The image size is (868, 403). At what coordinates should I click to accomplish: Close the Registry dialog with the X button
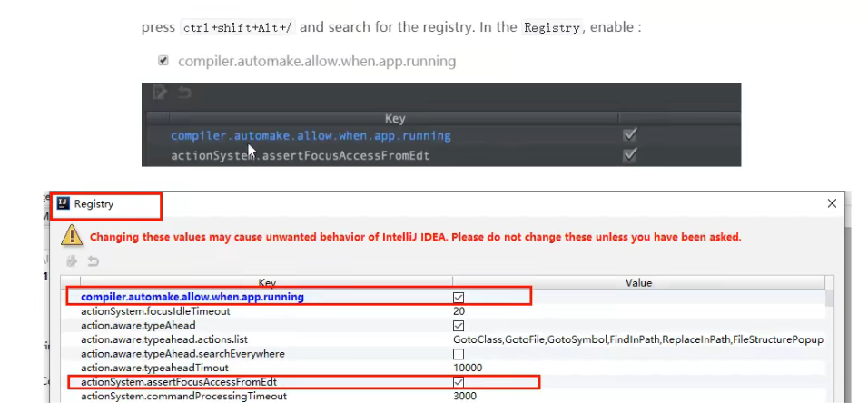click(x=832, y=203)
